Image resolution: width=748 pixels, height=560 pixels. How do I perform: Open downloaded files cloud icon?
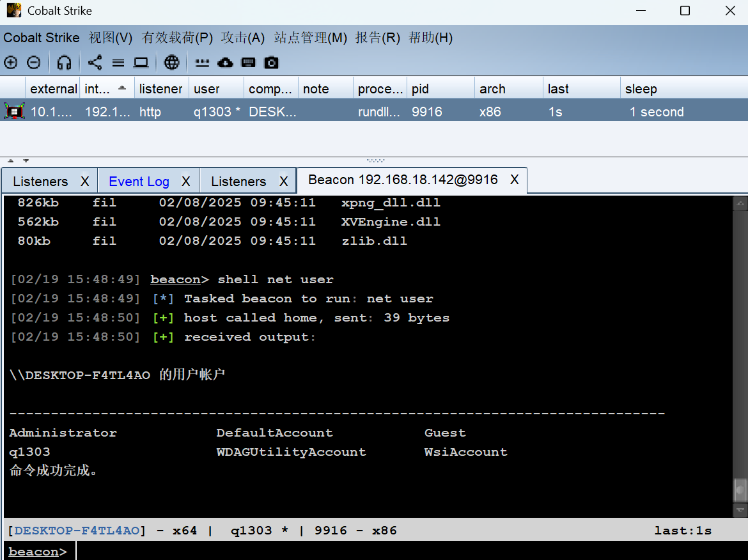pos(225,63)
